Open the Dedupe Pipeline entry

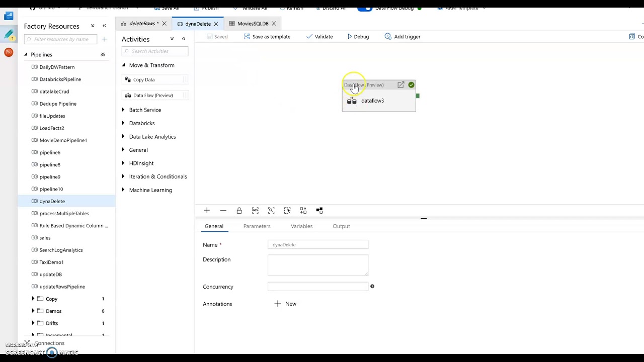(58, 104)
